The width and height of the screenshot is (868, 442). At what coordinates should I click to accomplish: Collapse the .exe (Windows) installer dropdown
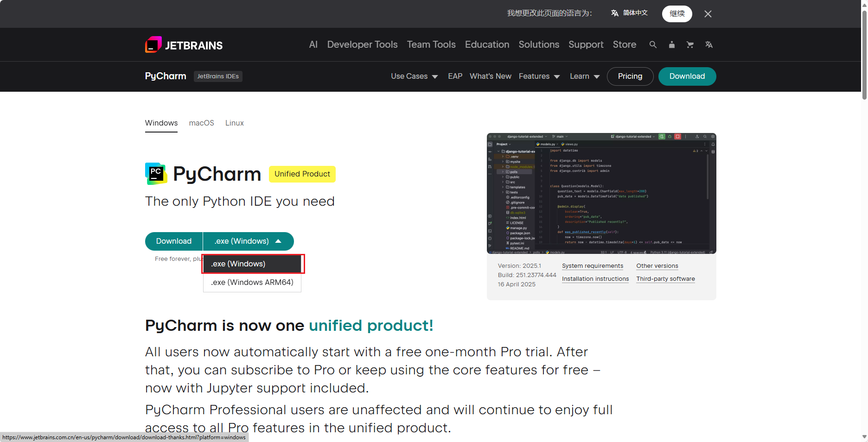pos(248,241)
